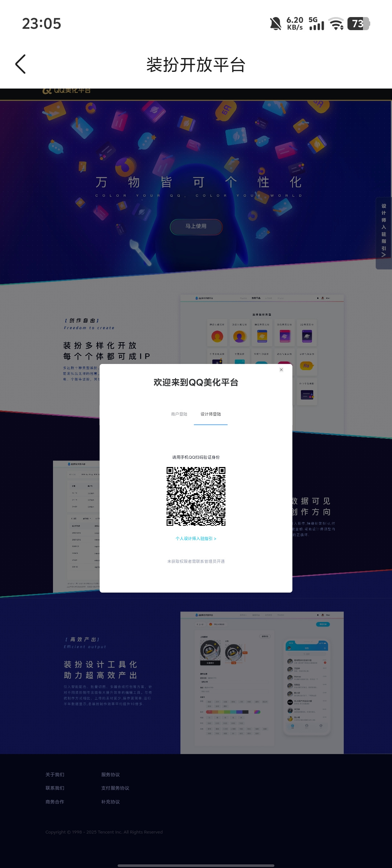The width and height of the screenshot is (392, 868).
Task: Tap the Aa font decoration icon
Action: coord(307,366)
